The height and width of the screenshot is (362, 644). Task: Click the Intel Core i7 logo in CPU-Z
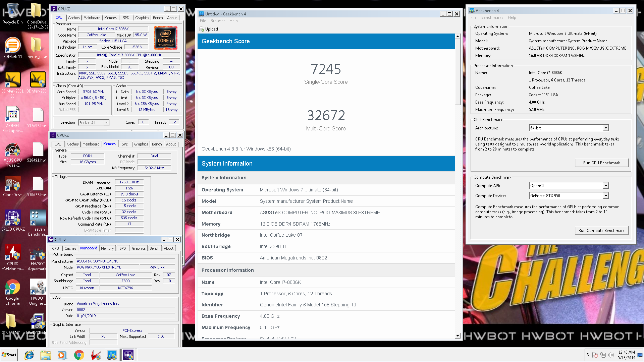[x=166, y=38]
